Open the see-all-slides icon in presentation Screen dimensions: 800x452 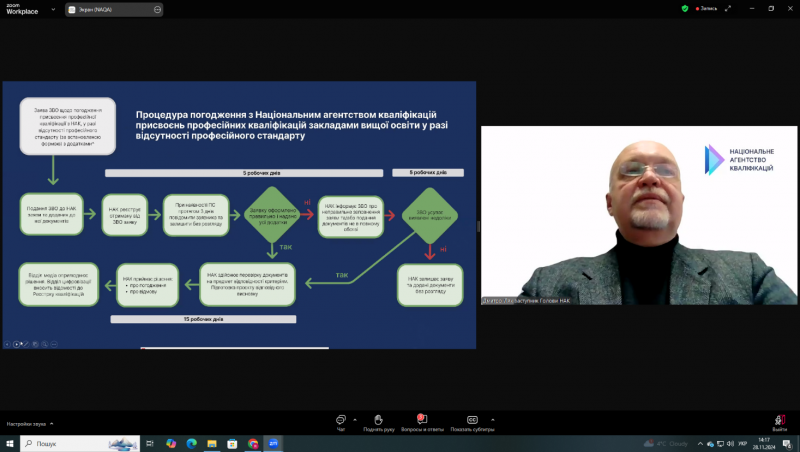(x=34, y=344)
